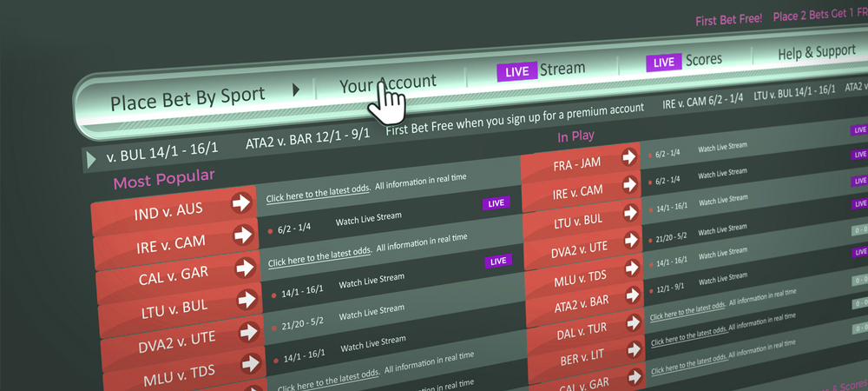Click the DAL v. TUR arrow icon
The image size is (868, 391).
click(x=635, y=322)
